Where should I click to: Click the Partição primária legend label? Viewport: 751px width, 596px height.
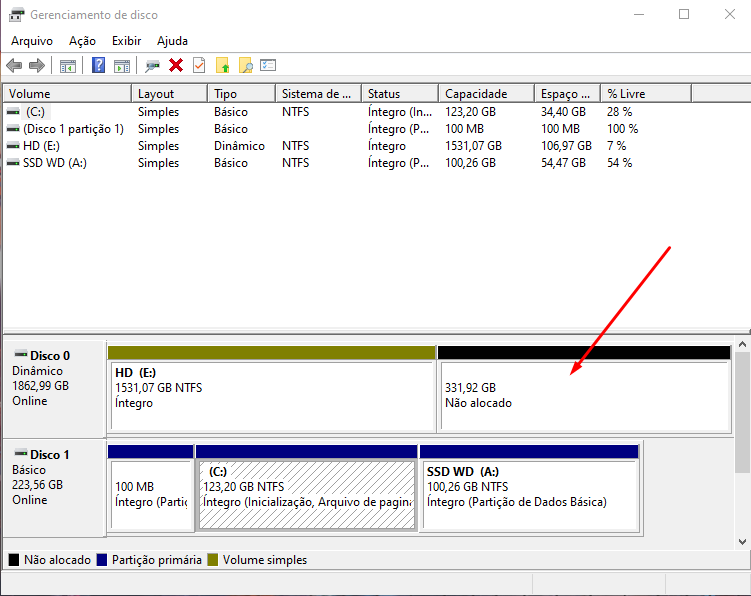(x=157, y=560)
